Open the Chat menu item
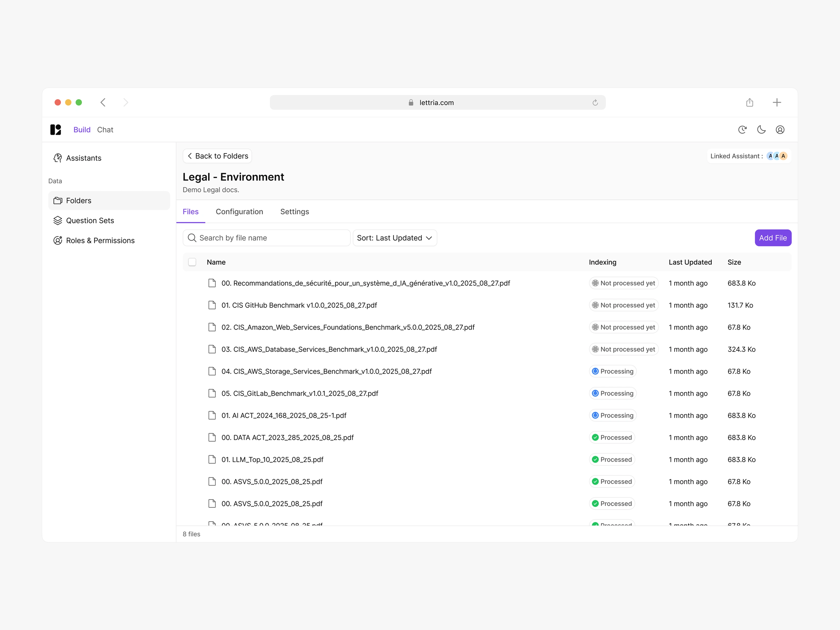Screen dimensions: 840x630 pos(105,129)
